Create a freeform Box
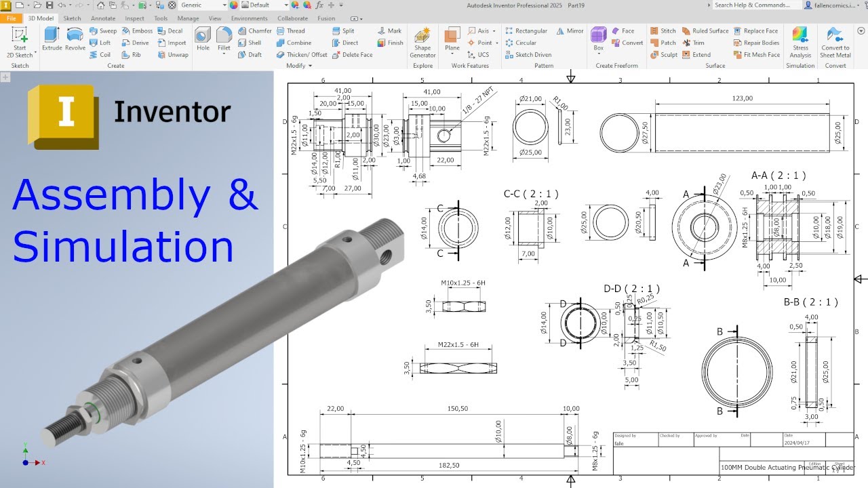This screenshot has height=488, width=868. pos(598,37)
